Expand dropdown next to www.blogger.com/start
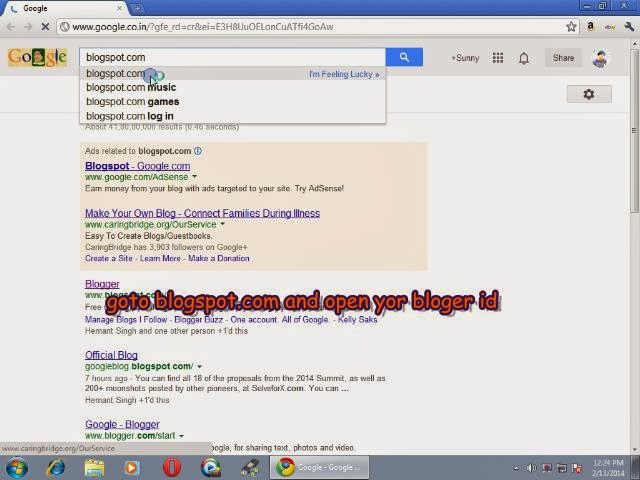The width and height of the screenshot is (640, 480). point(181,436)
